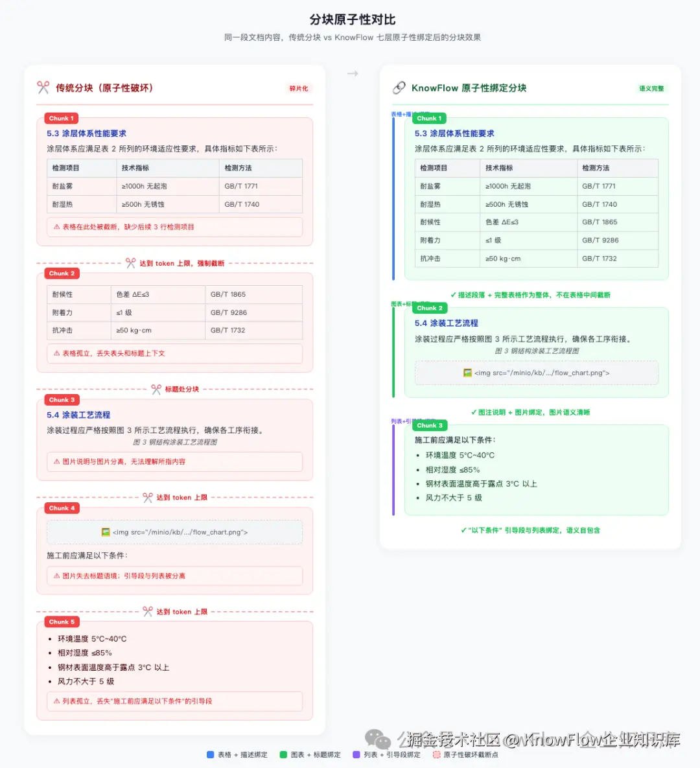This screenshot has width=700, height=768.
Task: Select red Chunk 5 tag
Action: click(62, 622)
